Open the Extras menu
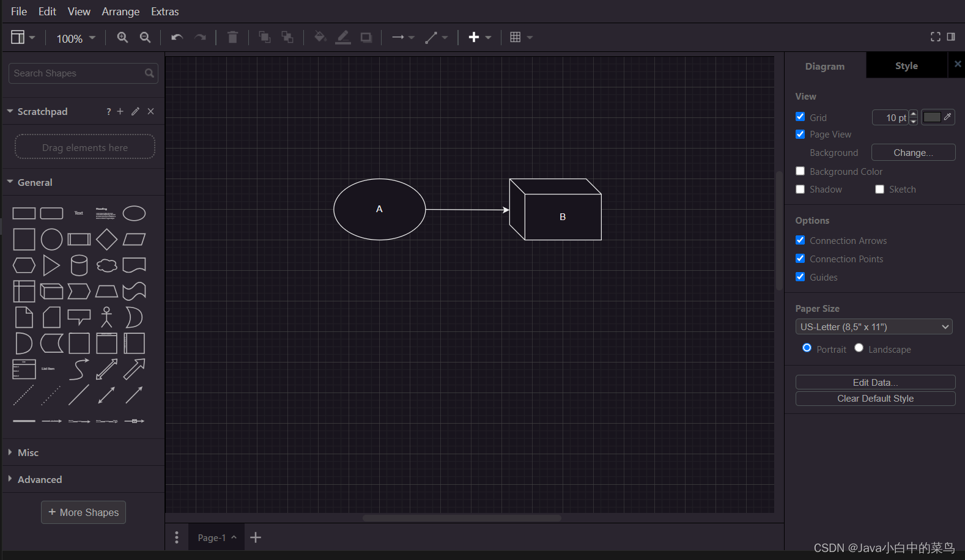 (x=165, y=12)
